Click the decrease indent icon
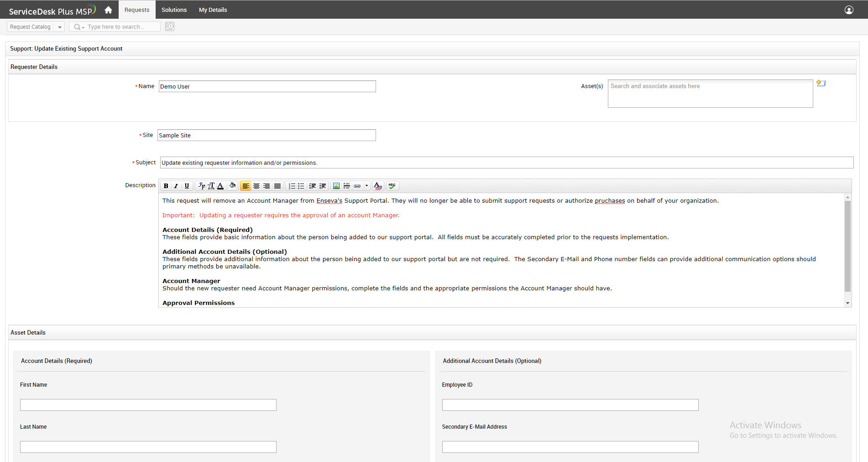868x462 pixels. coord(313,186)
